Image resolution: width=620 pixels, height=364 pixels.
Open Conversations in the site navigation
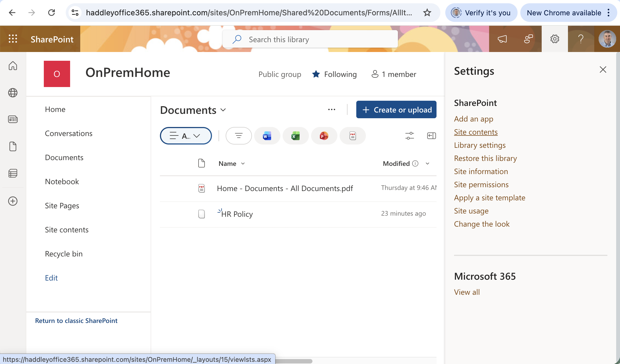click(68, 133)
